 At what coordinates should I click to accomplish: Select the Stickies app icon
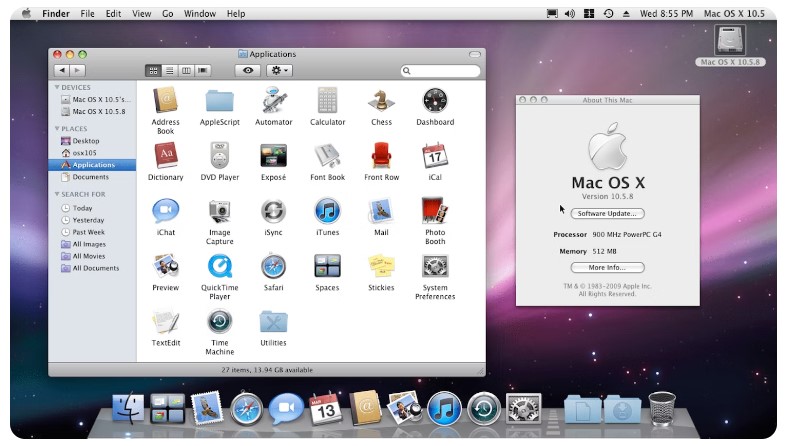381,266
